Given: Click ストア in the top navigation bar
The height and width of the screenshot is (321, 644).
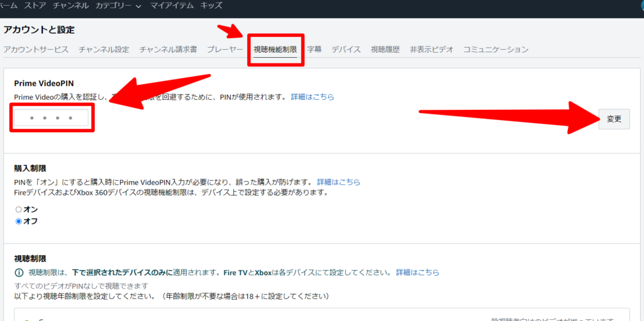Looking at the screenshot, I should click(35, 6).
